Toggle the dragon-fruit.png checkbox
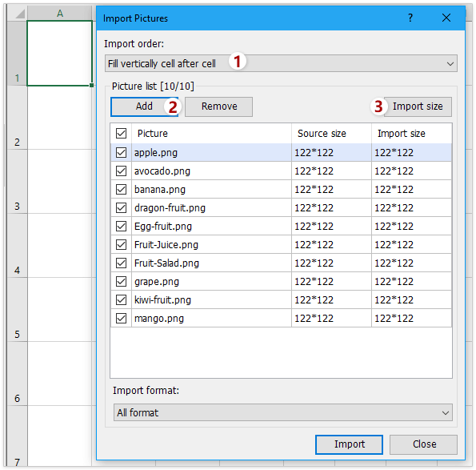Viewport: 476px width, 470px height. pos(121,208)
